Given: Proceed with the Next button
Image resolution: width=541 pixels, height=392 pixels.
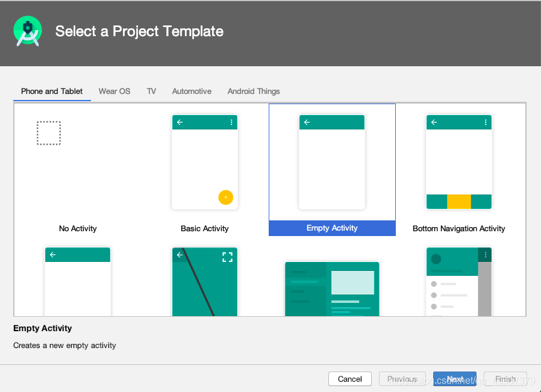Looking at the screenshot, I should [x=455, y=379].
